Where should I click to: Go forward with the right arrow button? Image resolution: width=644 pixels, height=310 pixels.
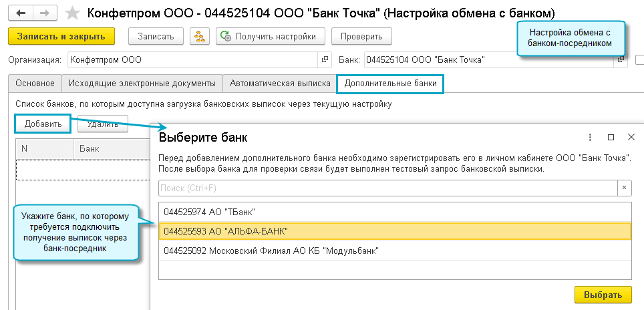45,13
